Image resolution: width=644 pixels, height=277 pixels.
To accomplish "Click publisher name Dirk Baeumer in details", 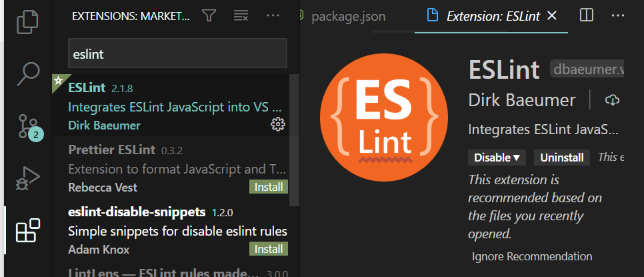I will click(521, 100).
